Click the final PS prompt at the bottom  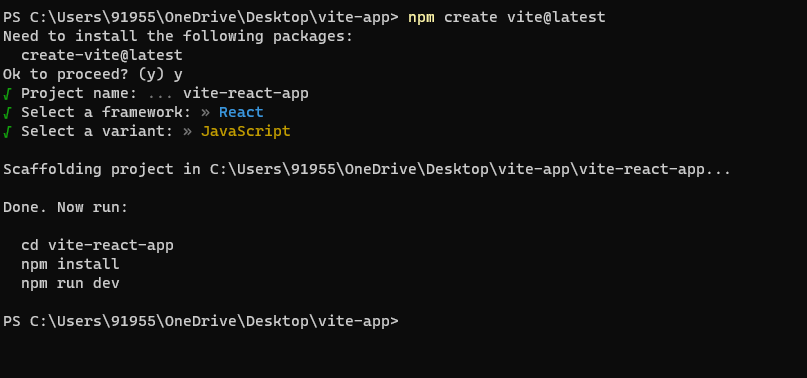tap(201, 321)
